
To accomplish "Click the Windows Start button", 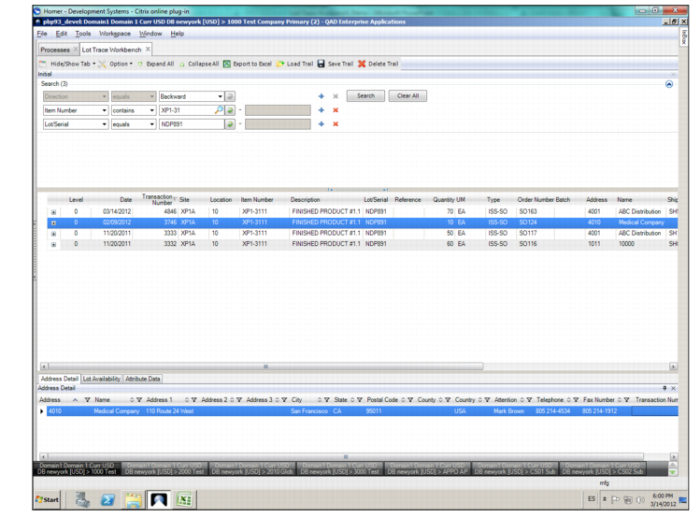I will [48, 499].
